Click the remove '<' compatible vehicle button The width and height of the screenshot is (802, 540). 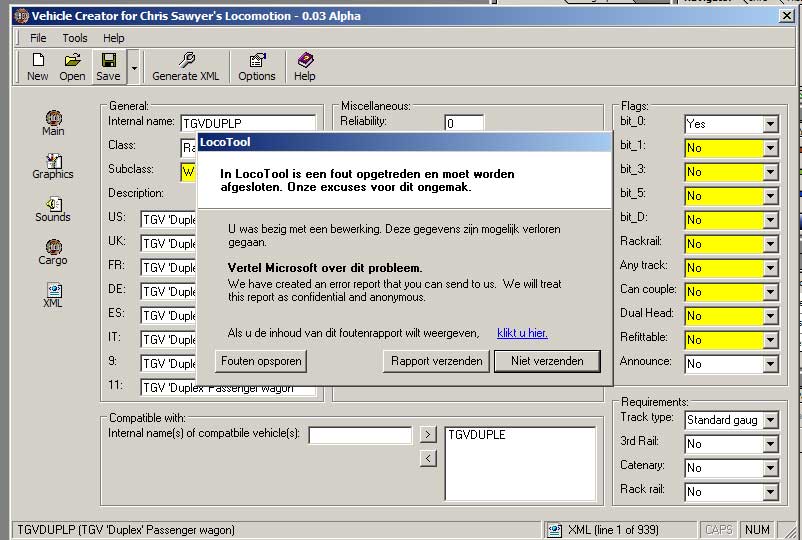[428, 458]
